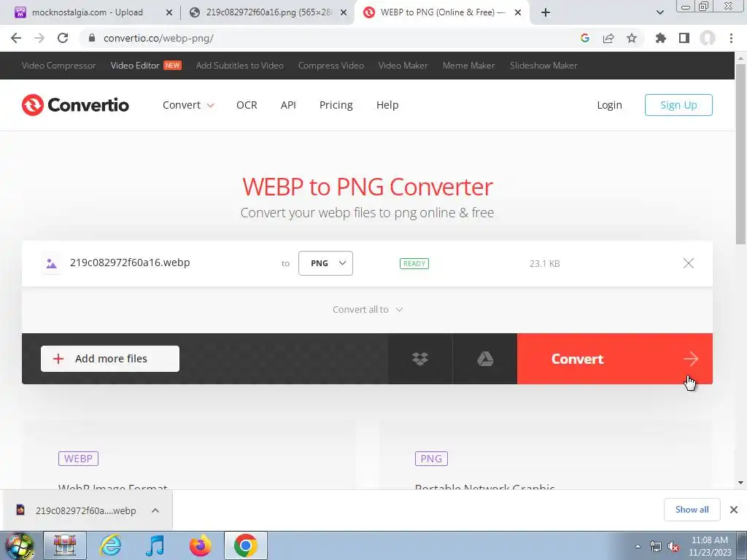Click the PNG format badge
Image resolution: width=747 pixels, height=560 pixels.
click(431, 459)
